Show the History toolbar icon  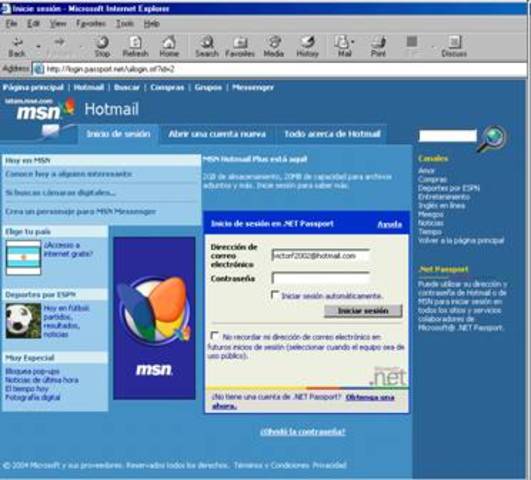[x=307, y=47]
